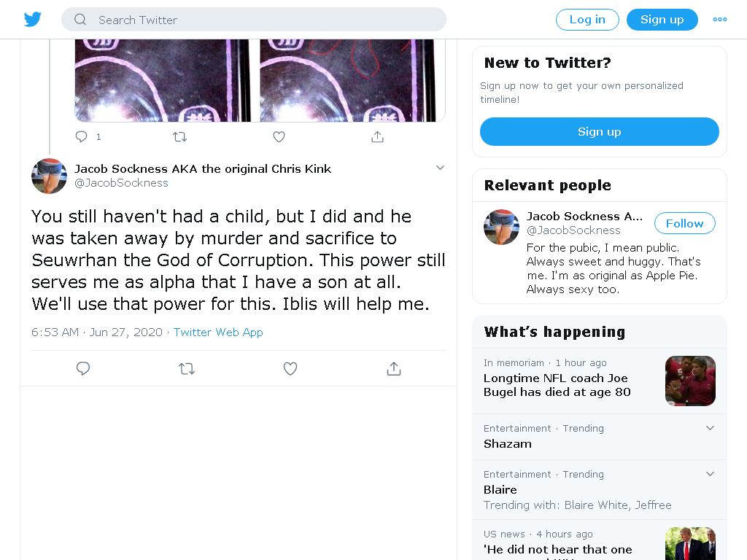747x560 pixels.
Task: Open the three-dot more options menu
Action: (x=719, y=20)
